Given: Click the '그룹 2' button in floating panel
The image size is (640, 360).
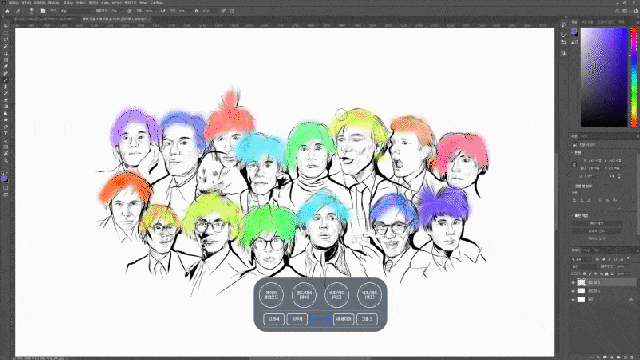Looking at the screenshot, I should pos(367,319).
